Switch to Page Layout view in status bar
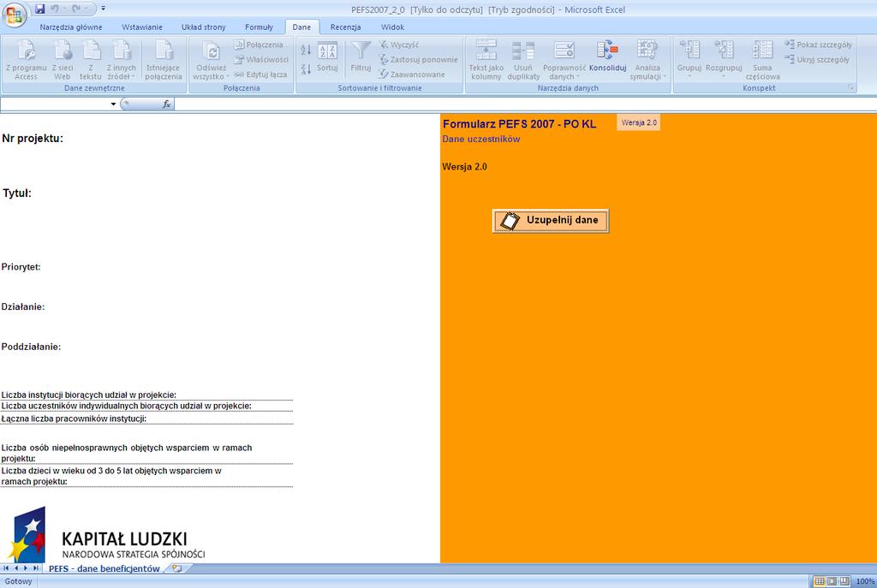The width and height of the screenshot is (877, 588). click(832, 581)
